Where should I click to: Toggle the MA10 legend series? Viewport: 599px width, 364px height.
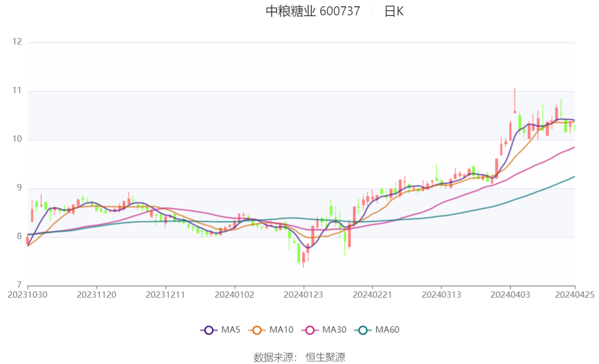271,330
